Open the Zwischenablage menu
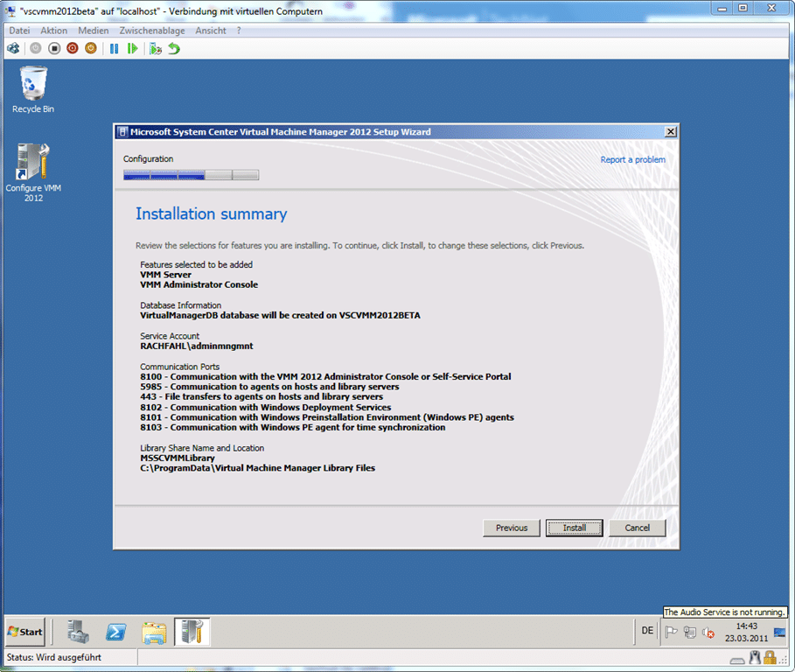795x672 pixels. [152, 31]
